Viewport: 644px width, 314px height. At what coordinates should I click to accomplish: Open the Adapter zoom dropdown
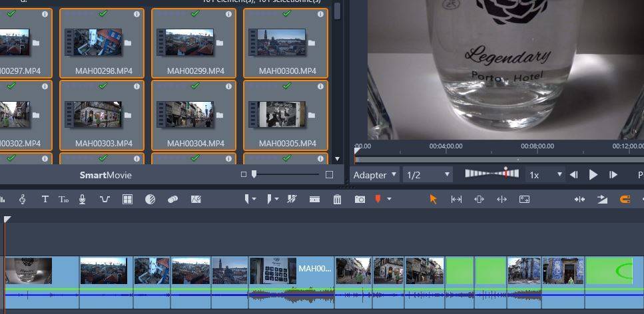point(375,175)
